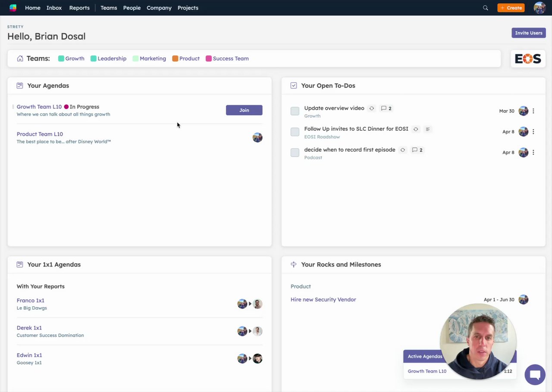Click the assignee avatar on the Apr 8 Follow Up invites row

tap(523, 132)
